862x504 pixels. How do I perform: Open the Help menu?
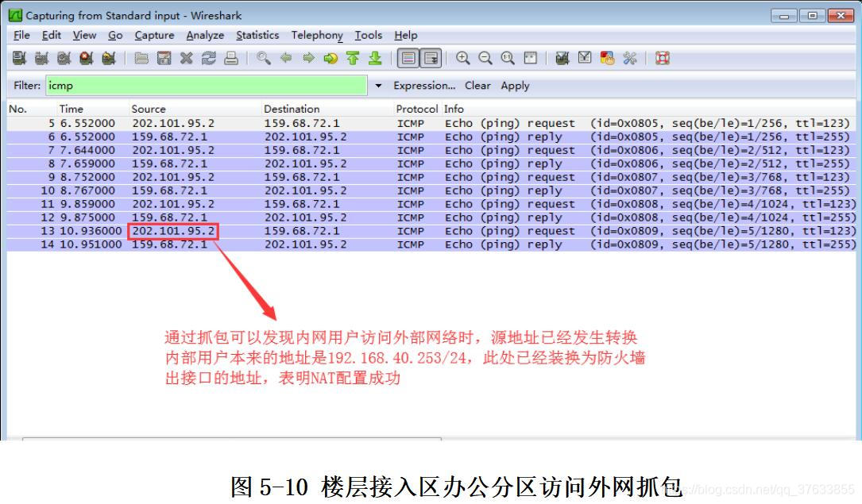[406, 35]
